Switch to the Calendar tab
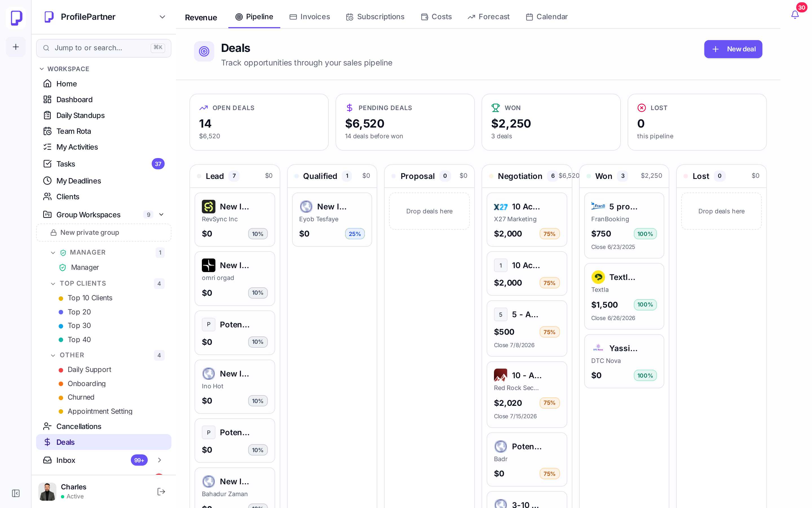The image size is (812, 508). (547, 17)
